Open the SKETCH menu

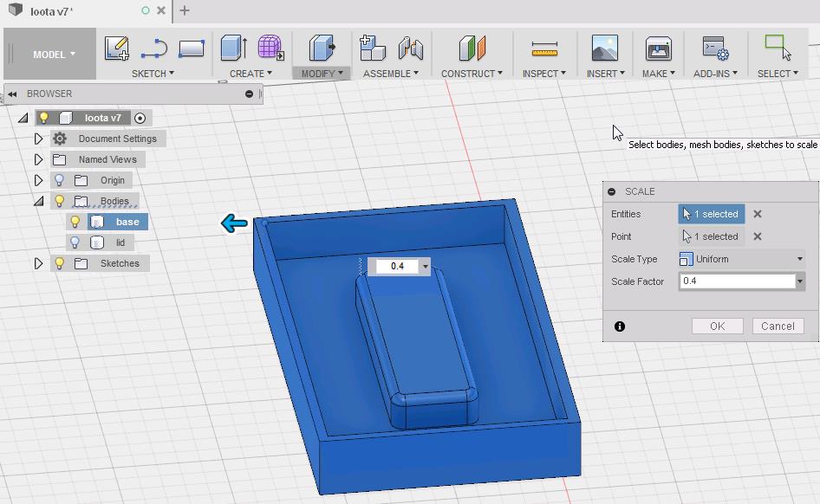[153, 74]
